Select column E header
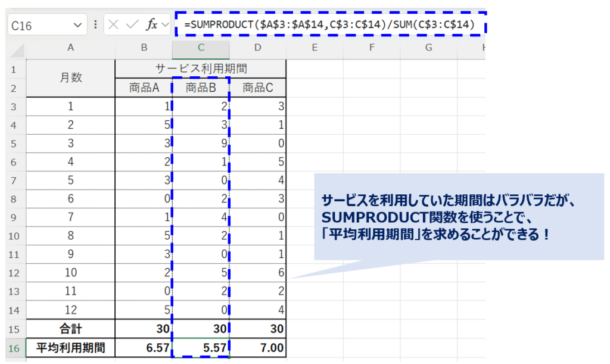The width and height of the screenshot is (610, 364). coord(315,48)
